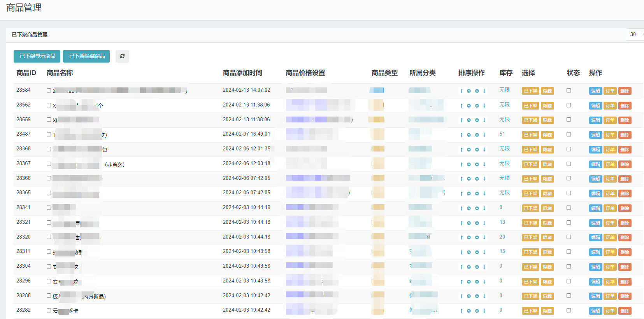Open 订单 for product 28320
The image size is (644, 319).
pyautogui.click(x=610, y=237)
